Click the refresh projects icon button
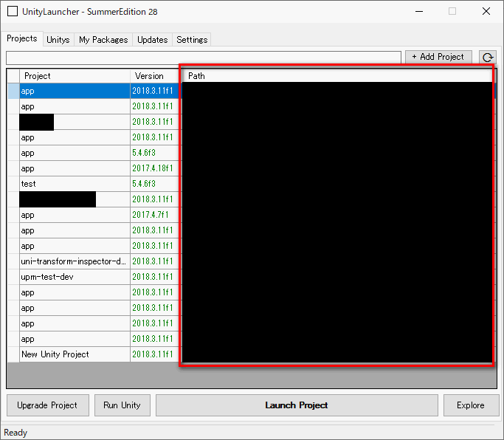 [487, 58]
